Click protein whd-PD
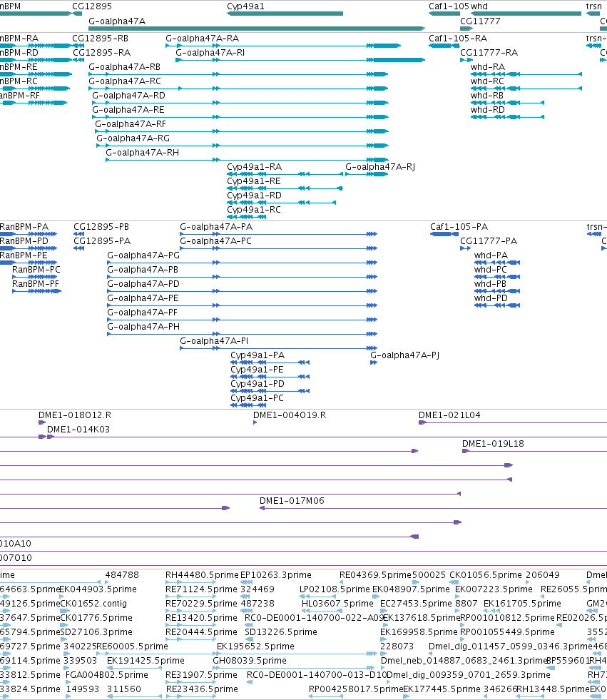The height and width of the screenshot is (700, 607). [491, 298]
